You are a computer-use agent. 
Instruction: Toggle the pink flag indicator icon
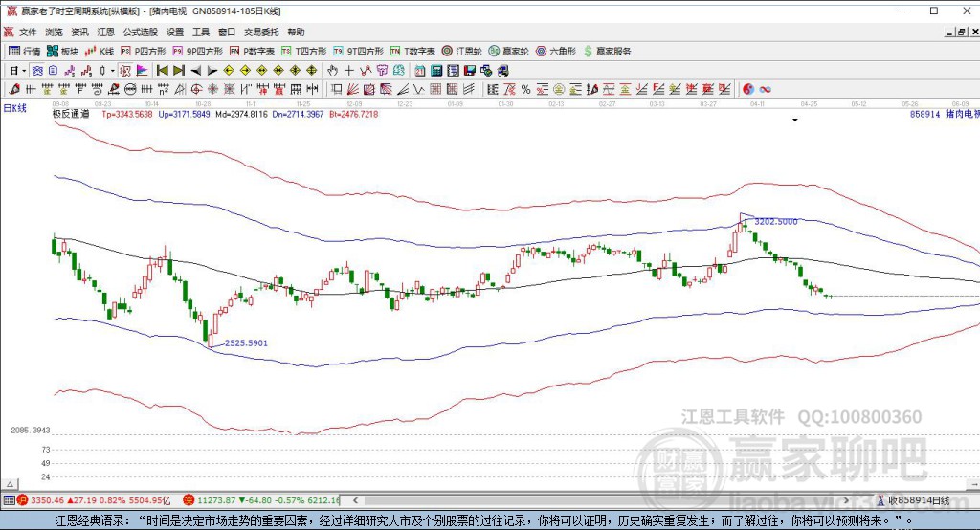(142, 71)
